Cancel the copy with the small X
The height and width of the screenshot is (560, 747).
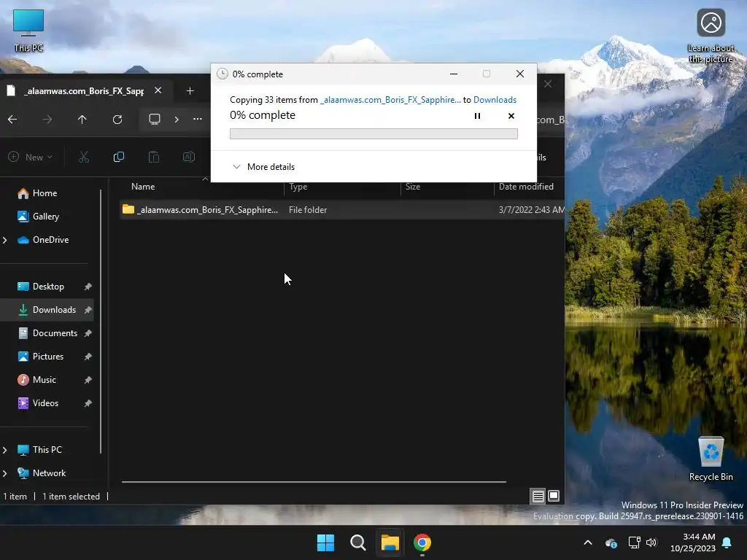(x=511, y=116)
